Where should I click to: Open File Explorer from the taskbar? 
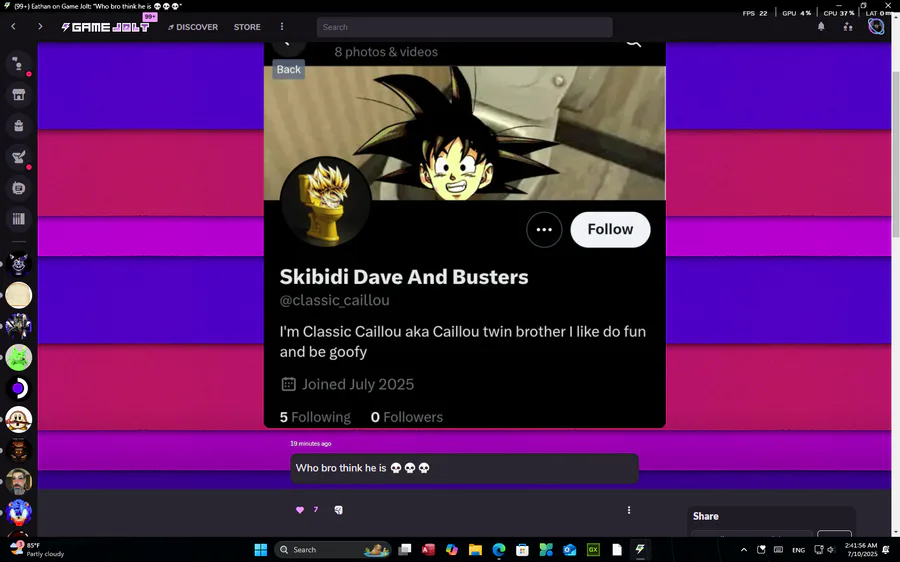[475, 549]
